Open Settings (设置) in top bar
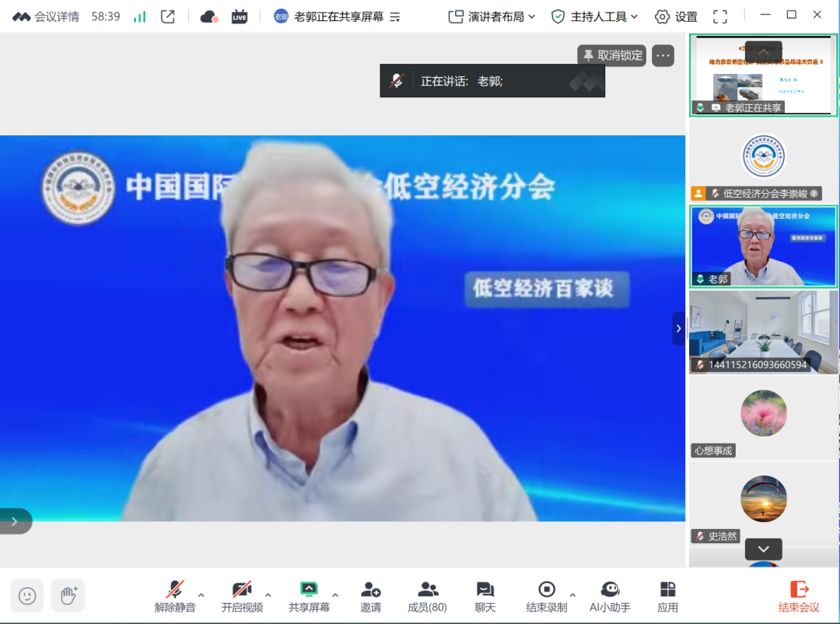The height and width of the screenshot is (624, 840). tap(676, 16)
